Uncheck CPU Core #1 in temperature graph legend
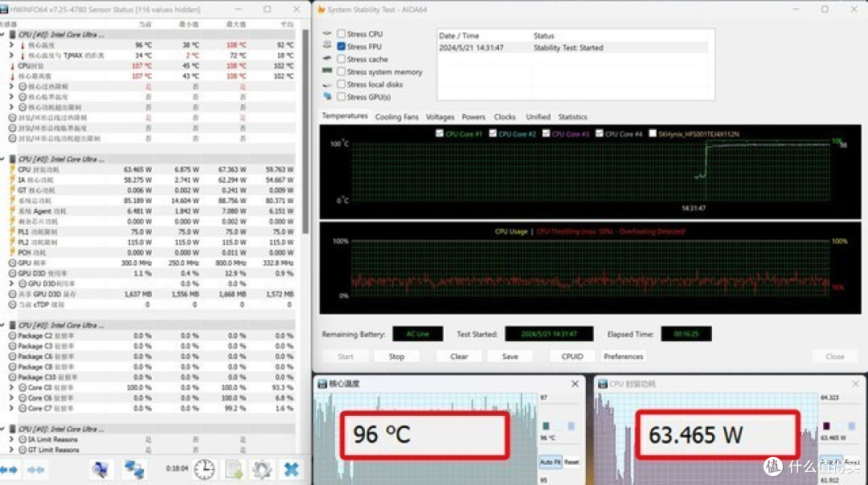The image size is (868, 485). point(440,133)
